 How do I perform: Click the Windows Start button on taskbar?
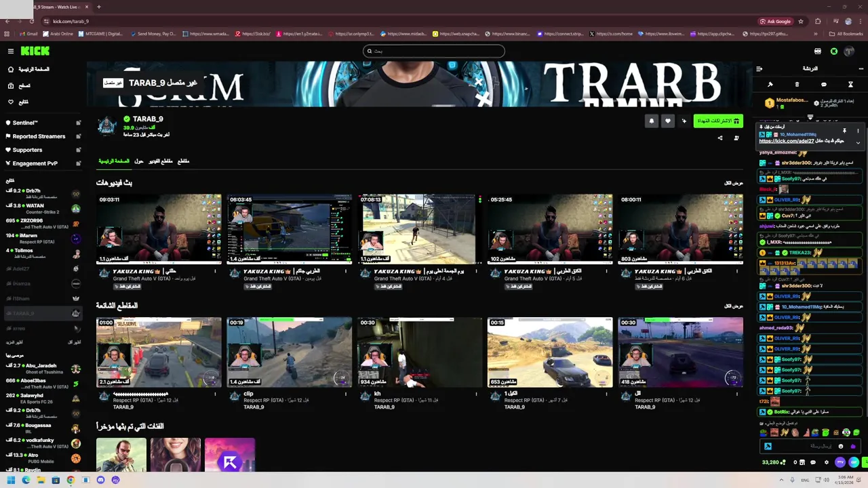(11, 480)
